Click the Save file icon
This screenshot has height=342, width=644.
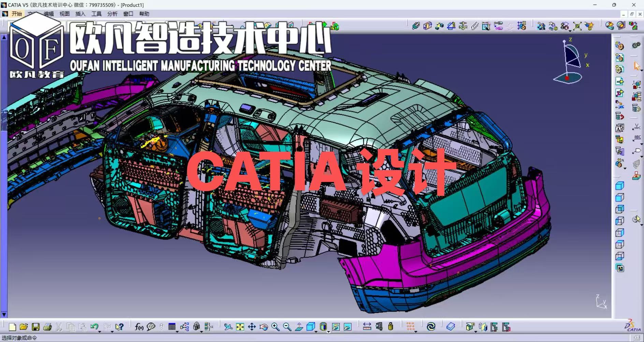click(x=35, y=327)
